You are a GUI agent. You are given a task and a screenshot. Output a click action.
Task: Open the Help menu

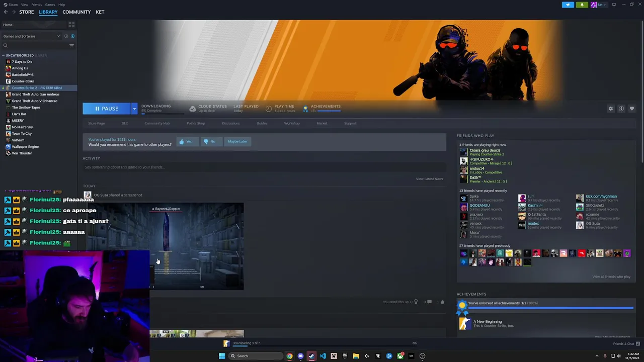pos(61,5)
